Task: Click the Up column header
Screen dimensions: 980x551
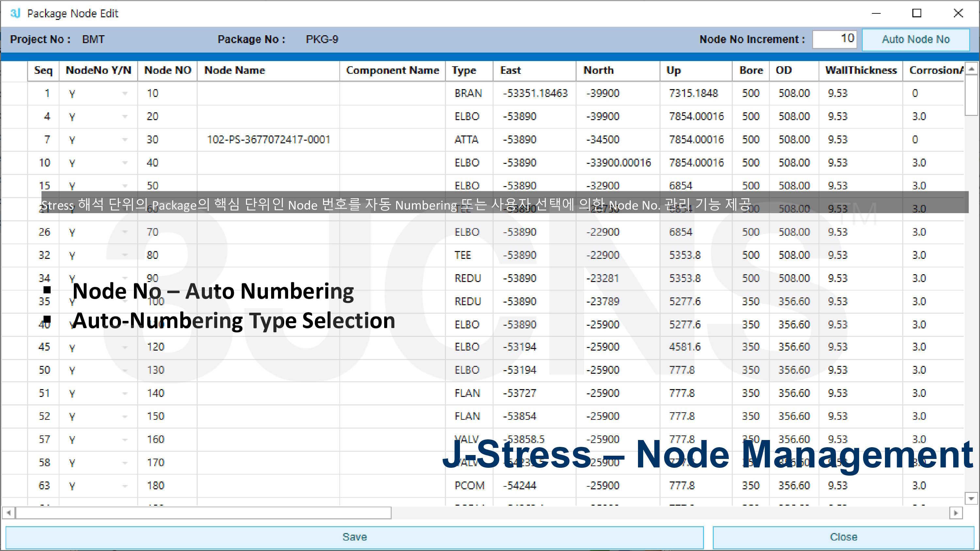Action: click(x=696, y=71)
